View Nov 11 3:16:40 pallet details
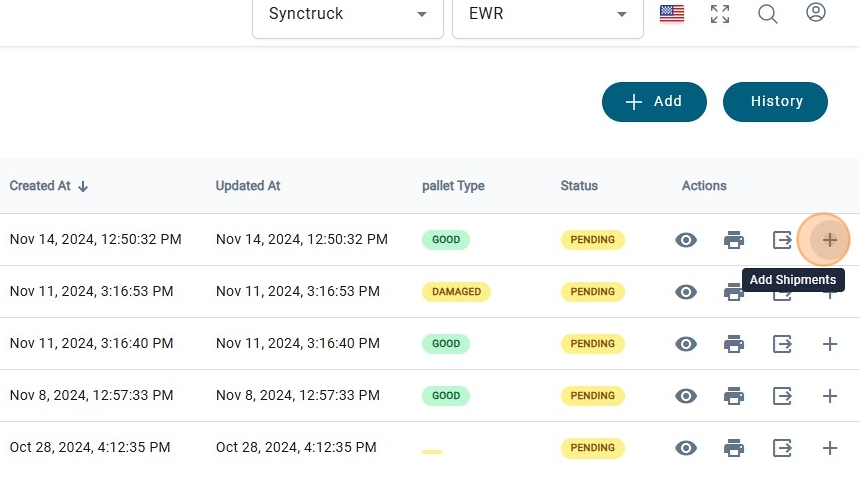 [x=686, y=344]
